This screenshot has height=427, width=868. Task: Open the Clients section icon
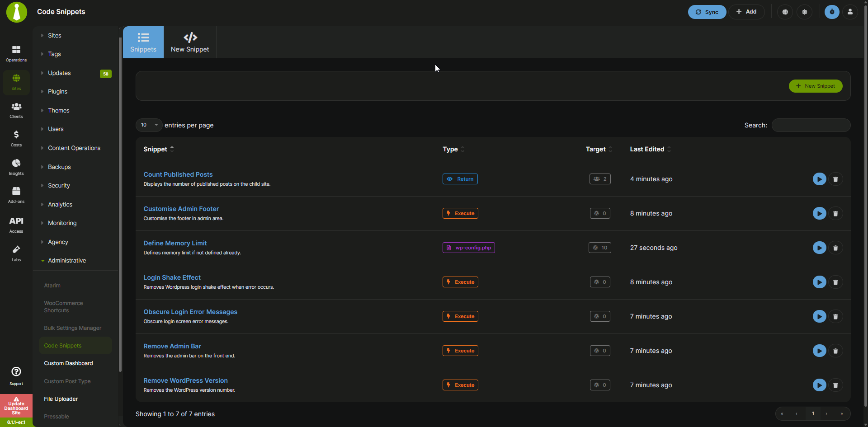tap(16, 110)
